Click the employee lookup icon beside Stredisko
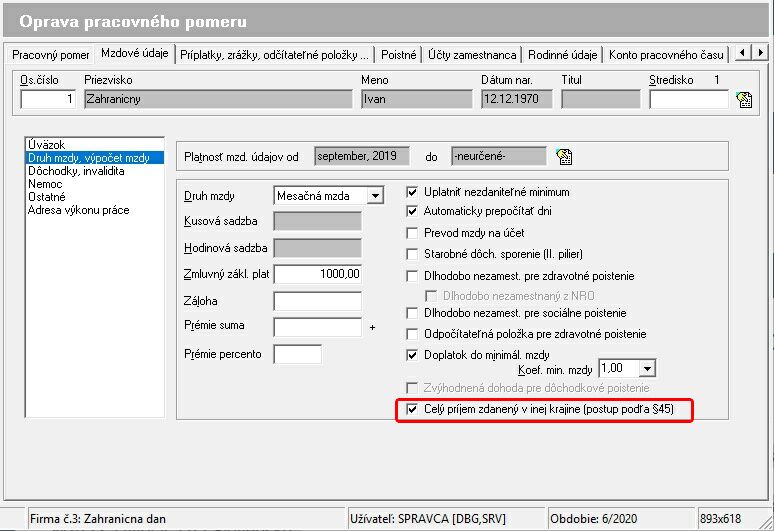Screen dimensions: 774x531 click(x=743, y=99)
